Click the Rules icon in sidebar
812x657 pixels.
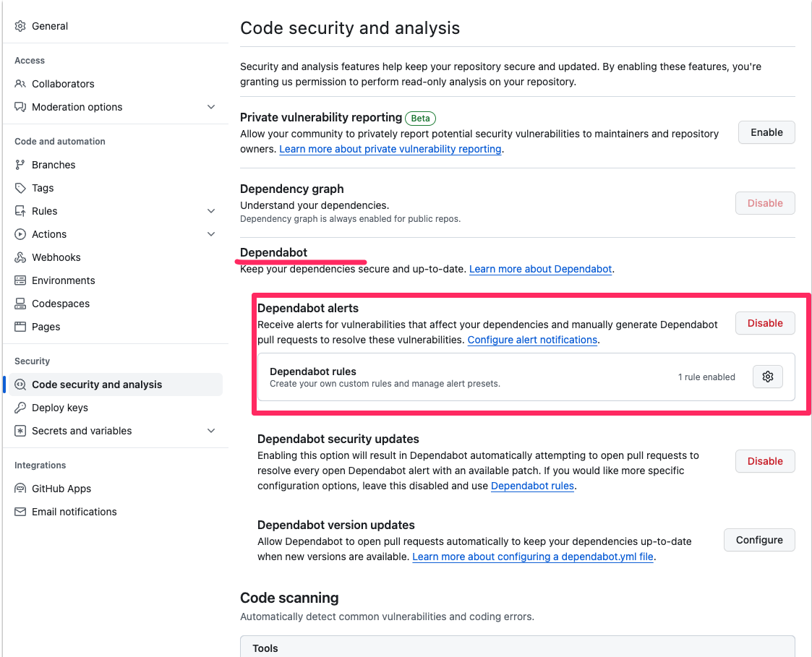click(20, 211)
